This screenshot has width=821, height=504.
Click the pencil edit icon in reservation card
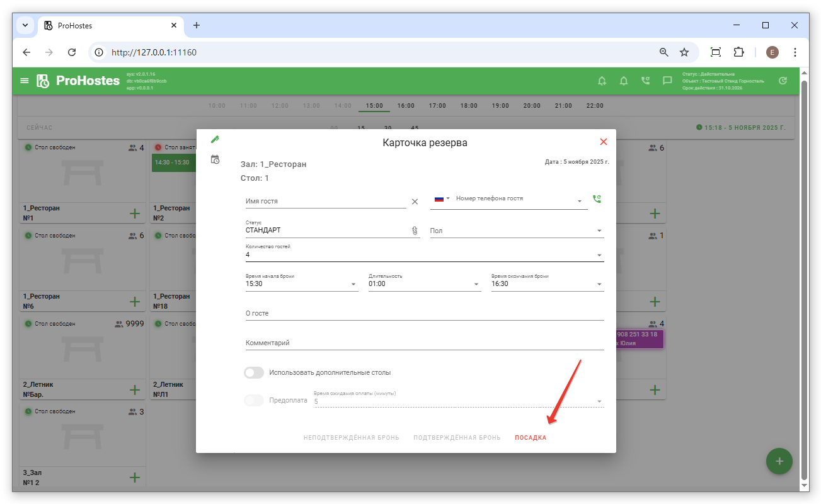click(215, 139)
